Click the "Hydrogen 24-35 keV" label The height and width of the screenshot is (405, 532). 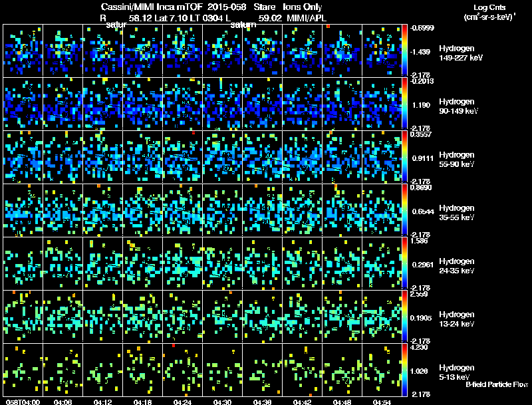[x=456, y=266]
